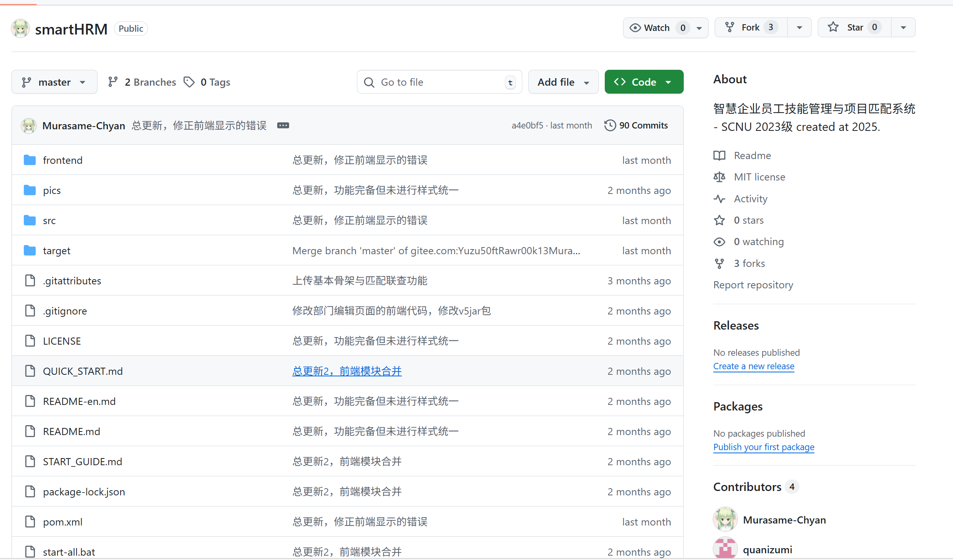Viewport: 953px width, 560px height.
Task: Click the .gitattributes file icon
Action: [30, 281]
